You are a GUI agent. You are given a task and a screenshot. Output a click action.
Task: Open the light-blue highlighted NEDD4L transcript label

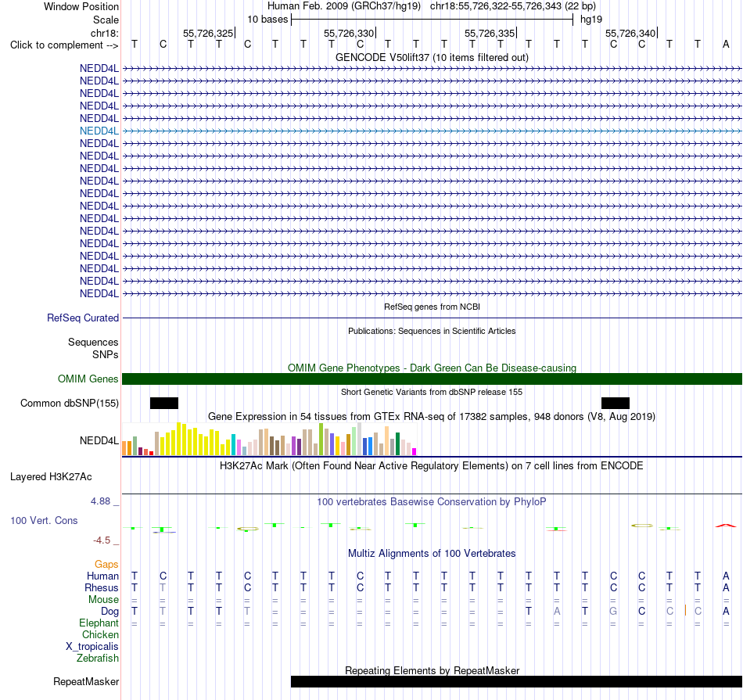pos(99,131)
